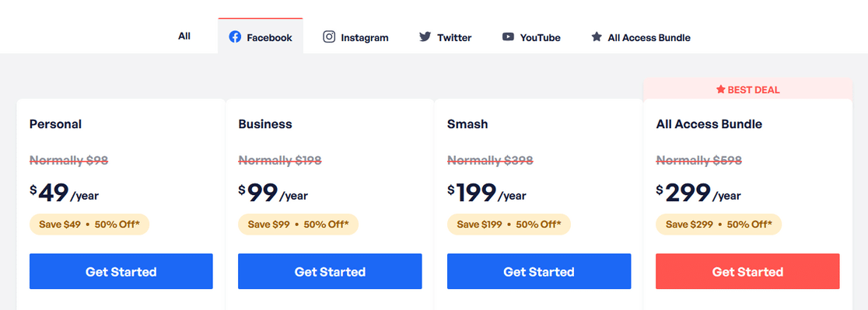Viewport: 868px width, 310px height.
Task: Click the Twitter bird icon
Action: tap(425, 37)
